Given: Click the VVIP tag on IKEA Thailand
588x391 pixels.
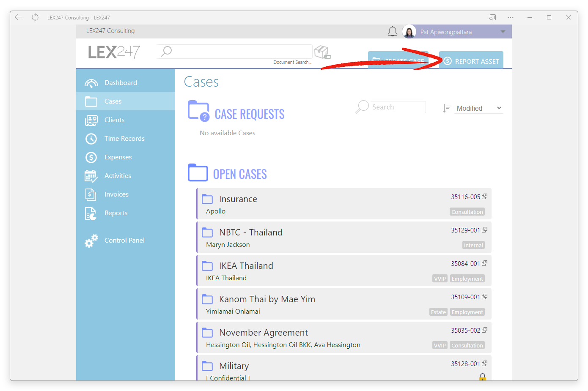Looking at the screenshot, I should tap(440, 279).
